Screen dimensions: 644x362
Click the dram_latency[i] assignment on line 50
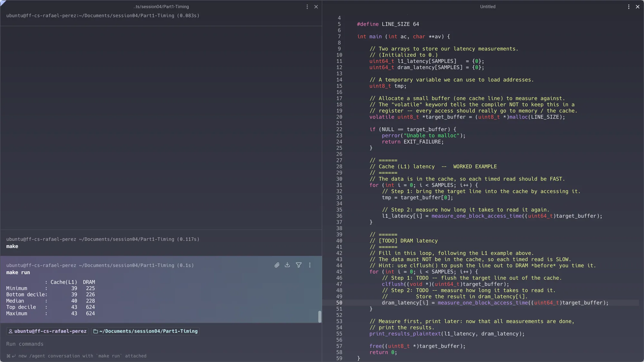pyautogui.click(x=495, y=303)
